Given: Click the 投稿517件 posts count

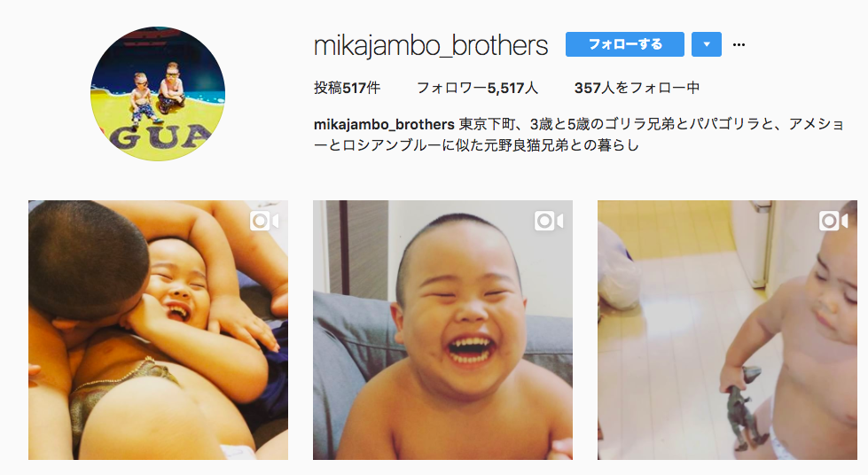Looking at the screenshot, I should [347, 88].
